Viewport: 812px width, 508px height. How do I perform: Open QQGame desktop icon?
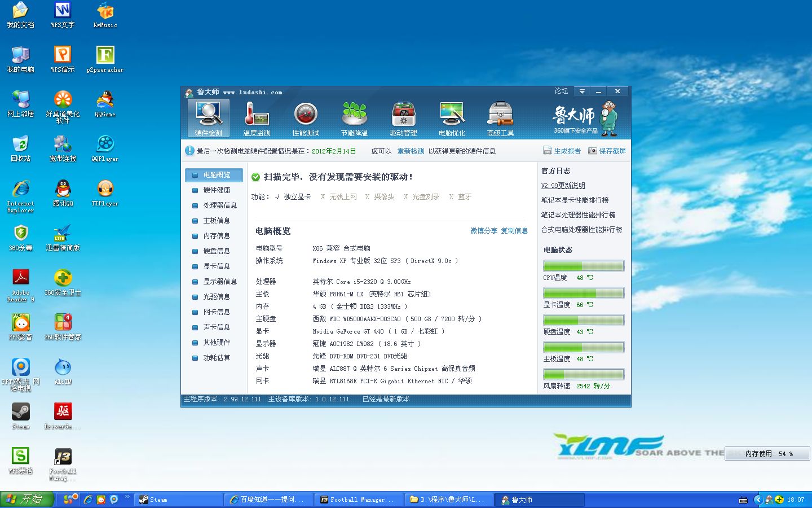pos(105,104)
